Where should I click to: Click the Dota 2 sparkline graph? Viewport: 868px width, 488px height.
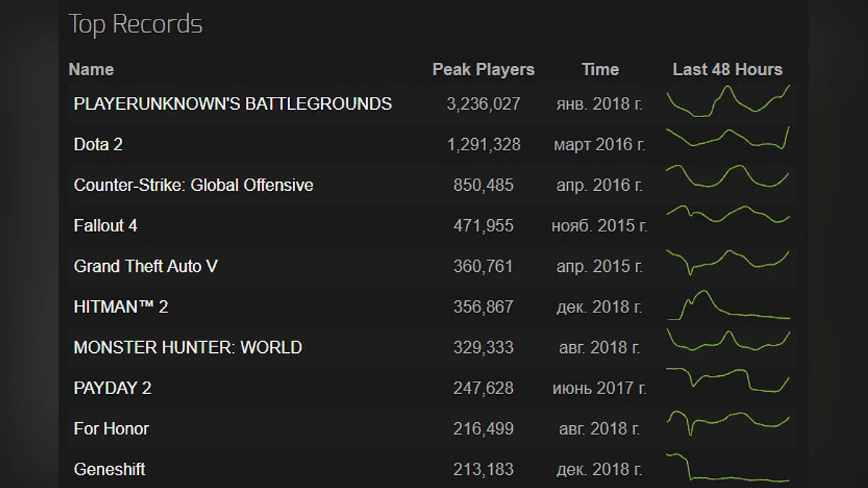(x=728, y=139)
